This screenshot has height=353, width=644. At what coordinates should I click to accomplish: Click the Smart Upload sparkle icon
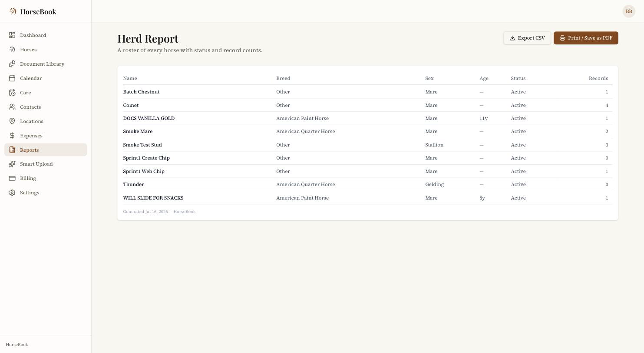12,164
